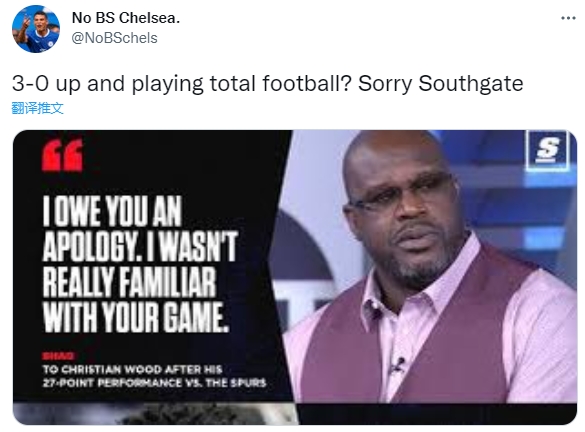
Task: Click the small red SHAQ label
Action: click(59, 356)
